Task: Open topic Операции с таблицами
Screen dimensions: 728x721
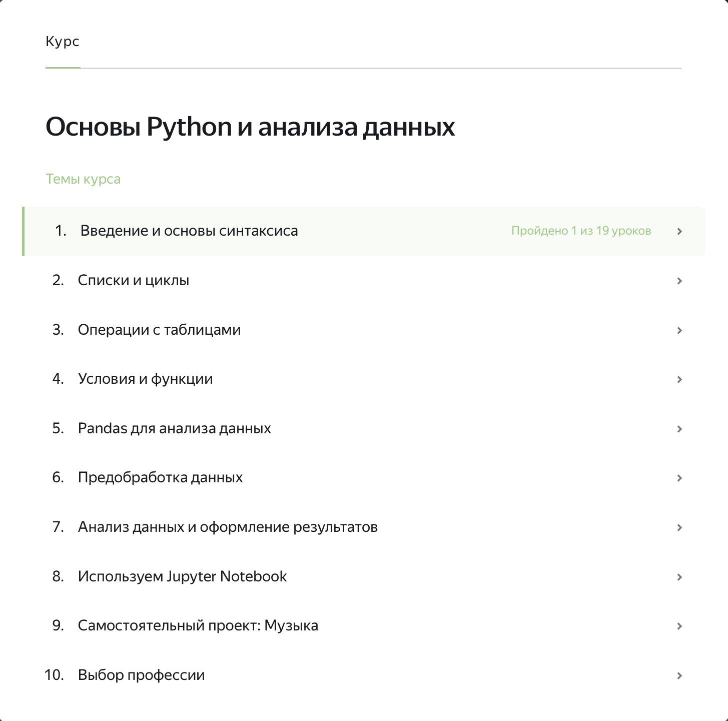Action: point(364,330)
